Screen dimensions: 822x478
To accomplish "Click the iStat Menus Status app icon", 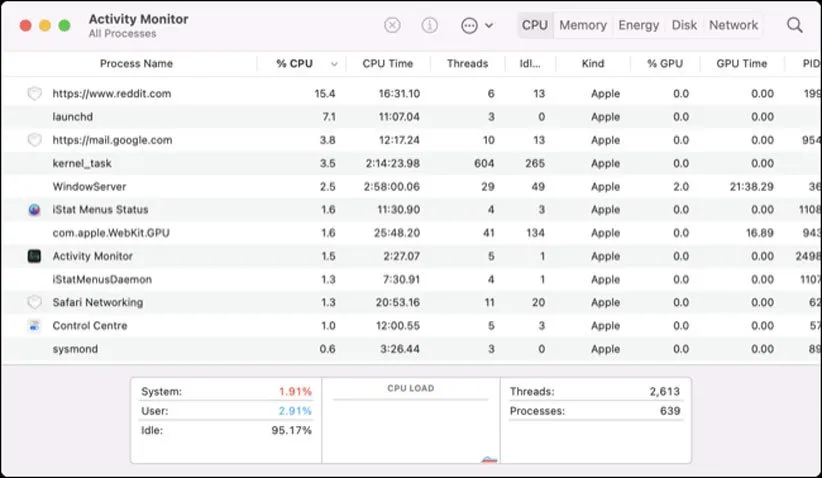I will point(34,210).
